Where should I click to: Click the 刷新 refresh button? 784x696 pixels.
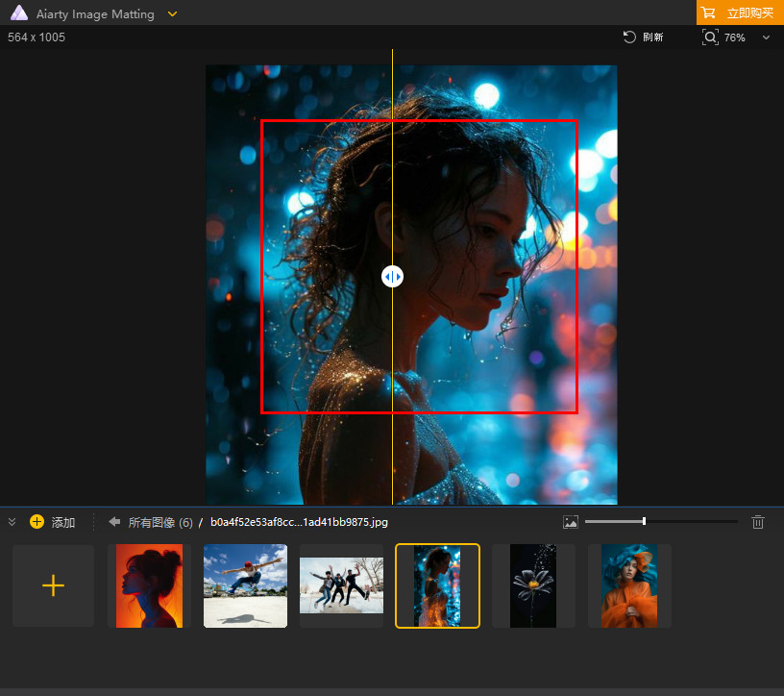coord(643,37)
